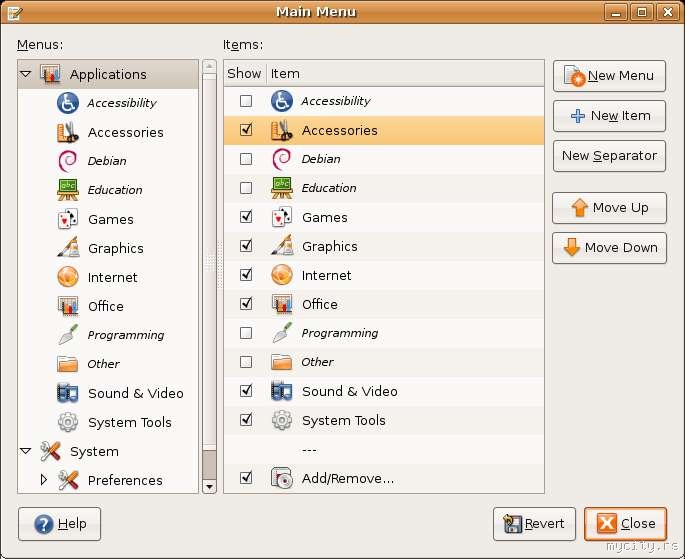The width and height of the screenshot is (685, 559).
Task: Click System Tools gear icon in Items list
Action: click(x=282, y=420)
